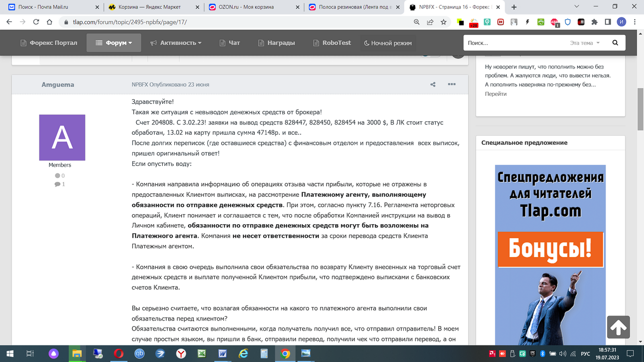Click the search magnifier button
This screenshot has width=644, height=362.
tap(615, 43)
